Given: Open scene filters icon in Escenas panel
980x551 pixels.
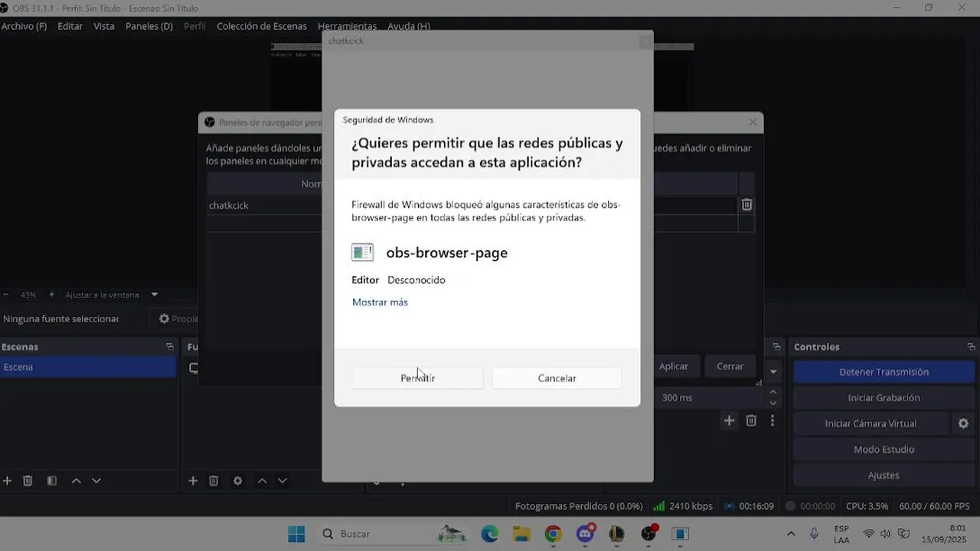Looking at the screenshot, I should coord(51,481).
